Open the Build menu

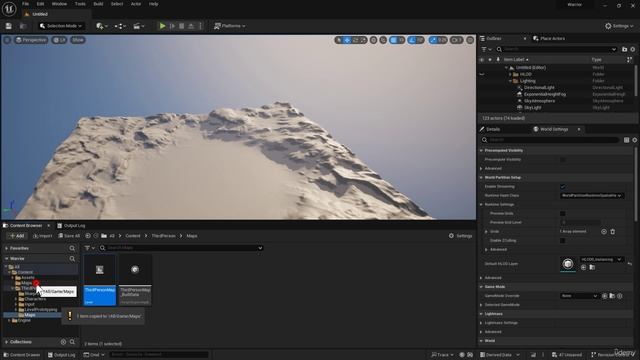[x=98, y=4]
